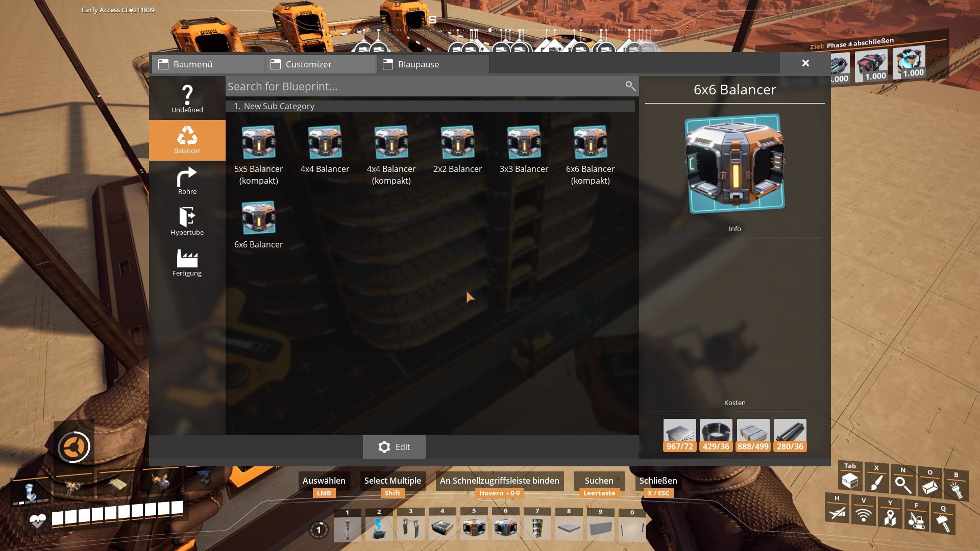Click the Edit button with gear
The width and height of the screenshot is (980, 551).
coord(394,447)
